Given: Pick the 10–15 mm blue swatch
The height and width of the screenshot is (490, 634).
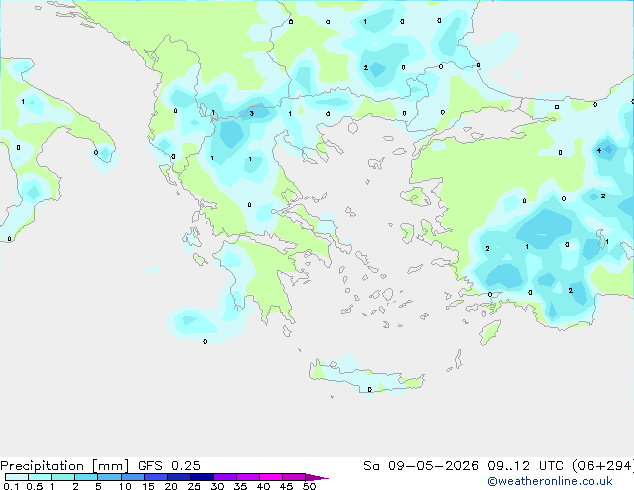Looking at the screenshot, I should [x=132, y=477].
